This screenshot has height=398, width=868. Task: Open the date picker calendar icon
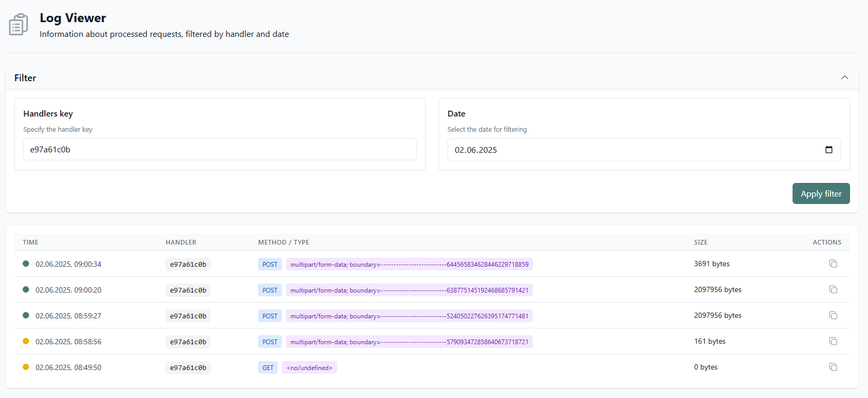point(829,150)
